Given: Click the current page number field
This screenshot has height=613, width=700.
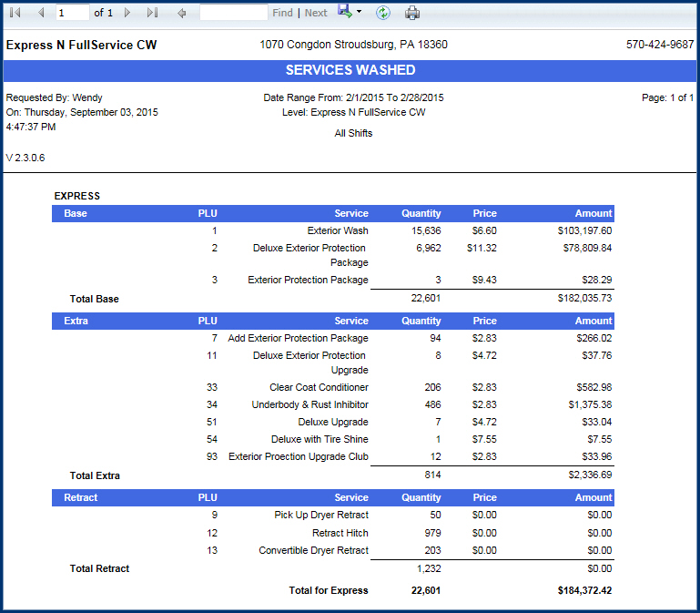Looking at the screenshot, I should (72, 13).
